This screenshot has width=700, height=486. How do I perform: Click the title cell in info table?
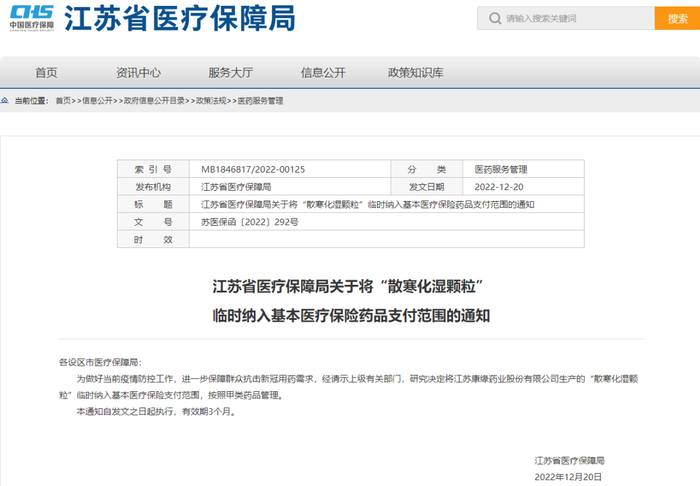(387, 204)
